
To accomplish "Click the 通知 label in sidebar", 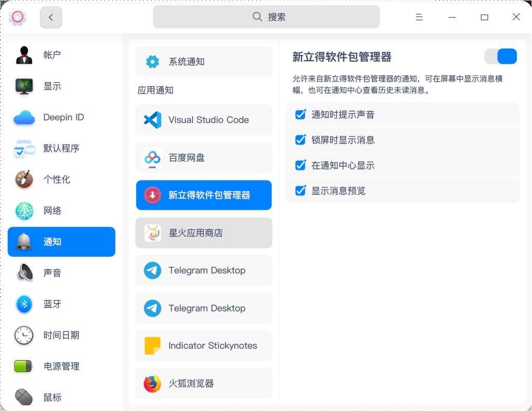I will coord(52,242).
